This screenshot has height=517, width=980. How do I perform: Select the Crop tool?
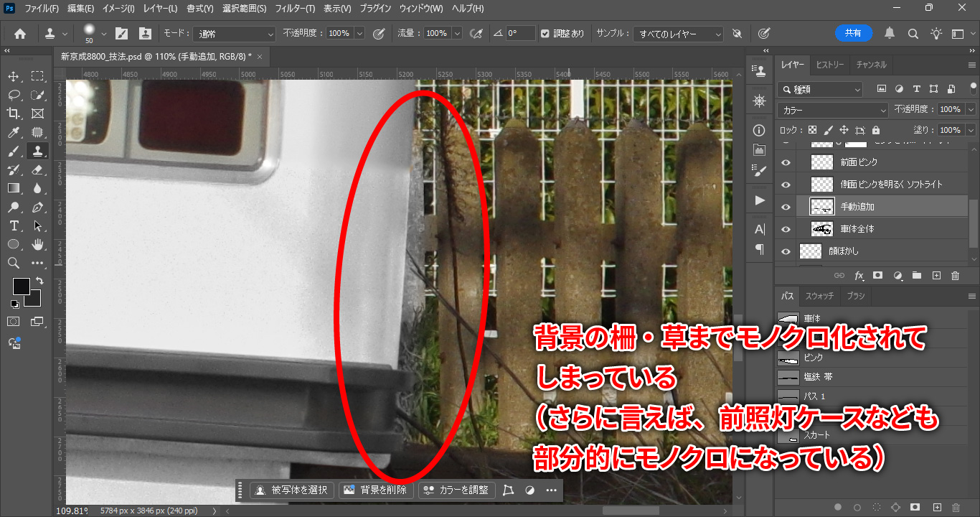pos(14,113)
